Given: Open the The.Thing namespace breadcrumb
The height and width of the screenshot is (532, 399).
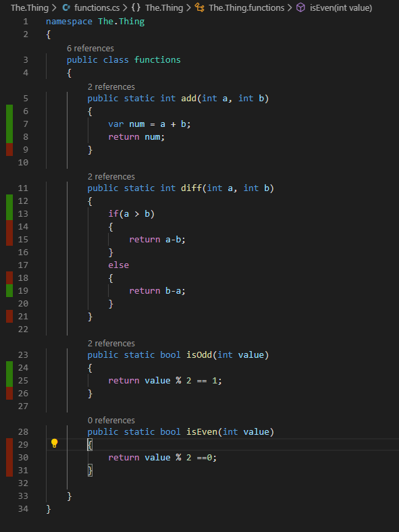Looking at the screenshot, I should pyautogui.click(x=164, y=7).
